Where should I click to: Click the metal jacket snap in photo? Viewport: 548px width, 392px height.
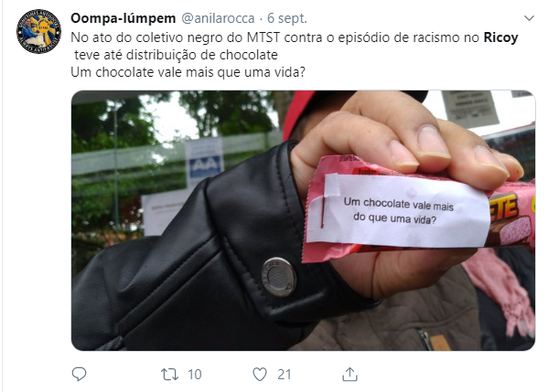pos(278,277)
